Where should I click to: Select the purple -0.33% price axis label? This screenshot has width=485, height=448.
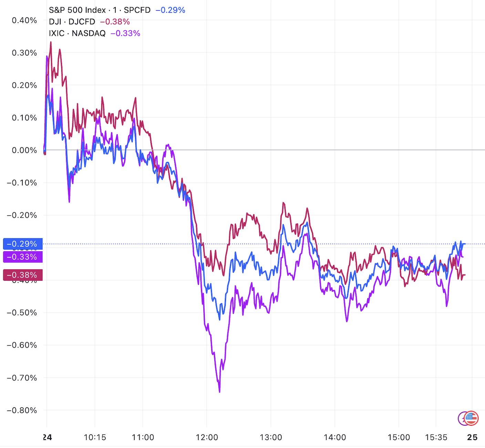(x=23, y=257)
